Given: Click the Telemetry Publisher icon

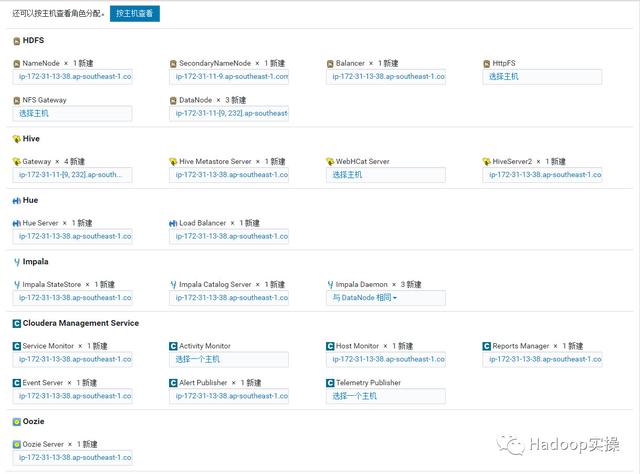Looking at the screenshot, I should [330, 383].
